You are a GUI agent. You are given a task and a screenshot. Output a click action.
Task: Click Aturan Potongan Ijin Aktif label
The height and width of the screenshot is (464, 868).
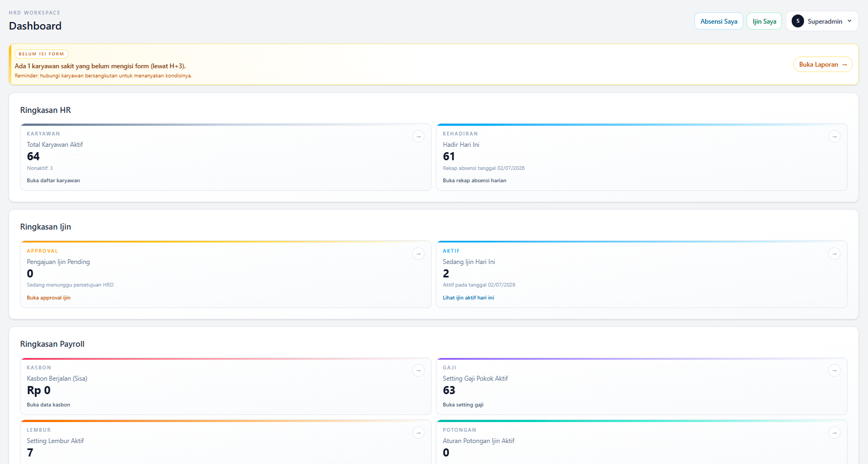click(x=478, y=441)
